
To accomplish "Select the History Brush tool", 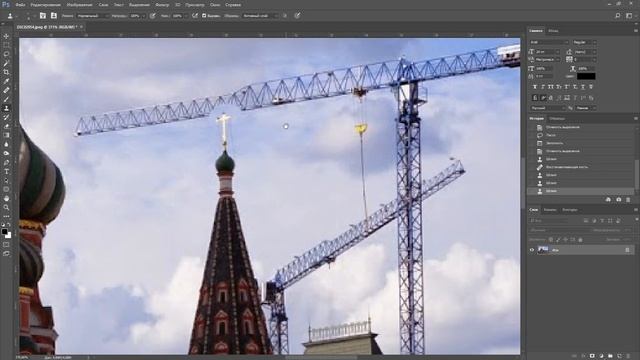I will tap(6, 117).
